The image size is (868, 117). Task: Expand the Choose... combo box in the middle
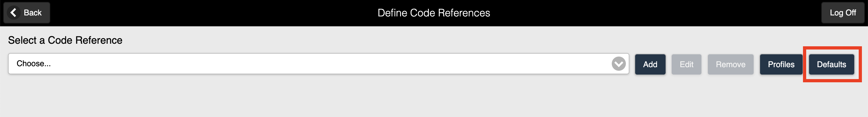click(318, 64)
